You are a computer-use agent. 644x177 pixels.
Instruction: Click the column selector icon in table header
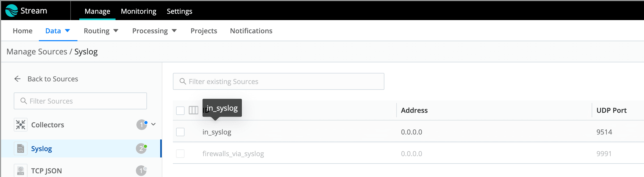point(194,110)
